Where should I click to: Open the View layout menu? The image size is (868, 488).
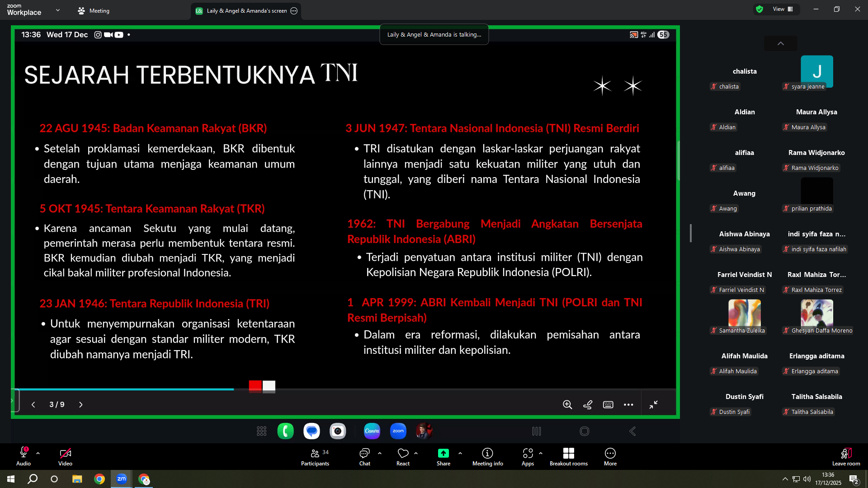[783, 9]
